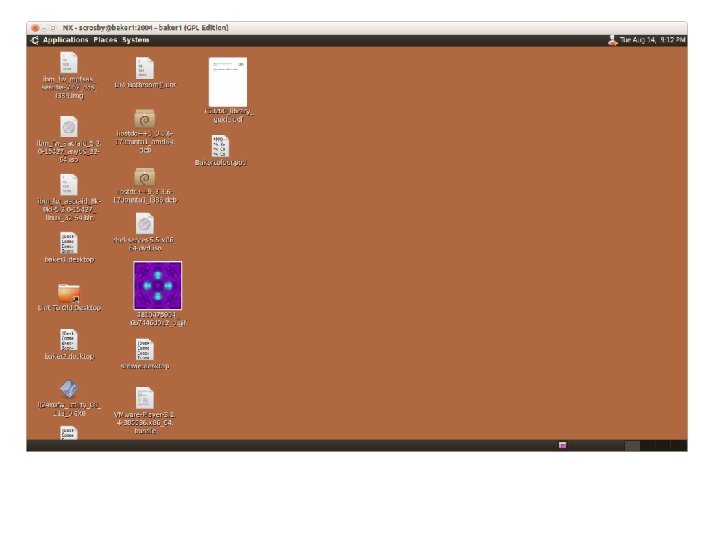Open the Tue Aug 14 clock applet

[x=652, y=40]
